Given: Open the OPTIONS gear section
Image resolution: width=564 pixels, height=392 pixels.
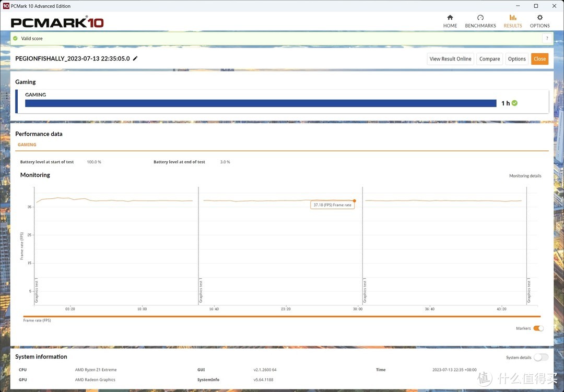Looking at the screenshot, I should 539,21.
